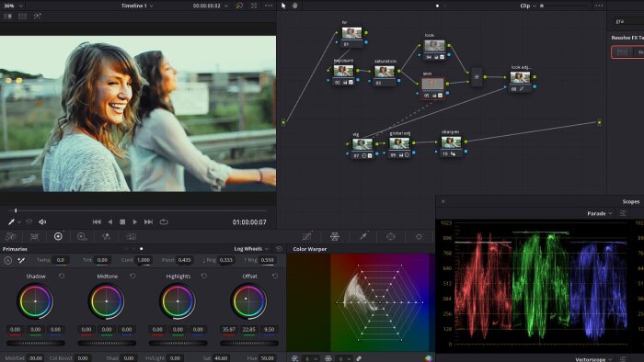Reset all Primaries adjustments
The image size is (644, 362).
click(280, 249)
